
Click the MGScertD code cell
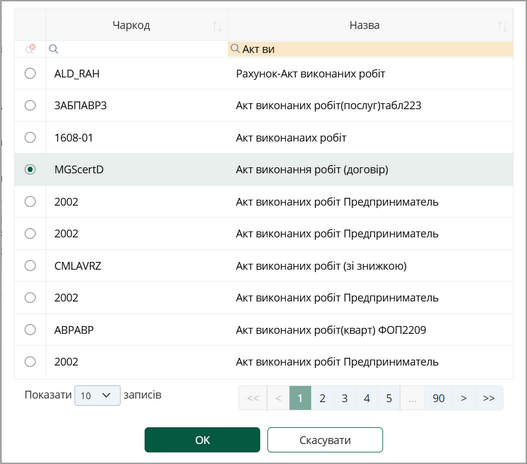pyautogui.click(x=137, y=170)
